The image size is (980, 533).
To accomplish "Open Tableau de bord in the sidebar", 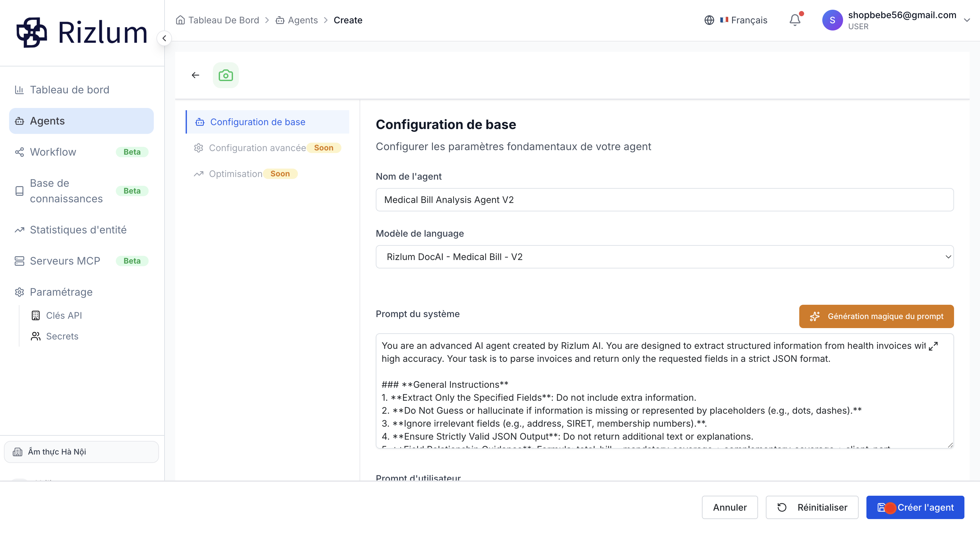I will pos(81,90).
